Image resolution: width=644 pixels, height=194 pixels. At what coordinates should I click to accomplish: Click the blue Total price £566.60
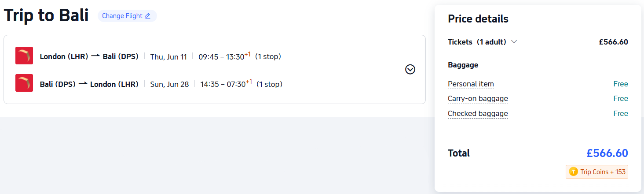pos(607,153)
